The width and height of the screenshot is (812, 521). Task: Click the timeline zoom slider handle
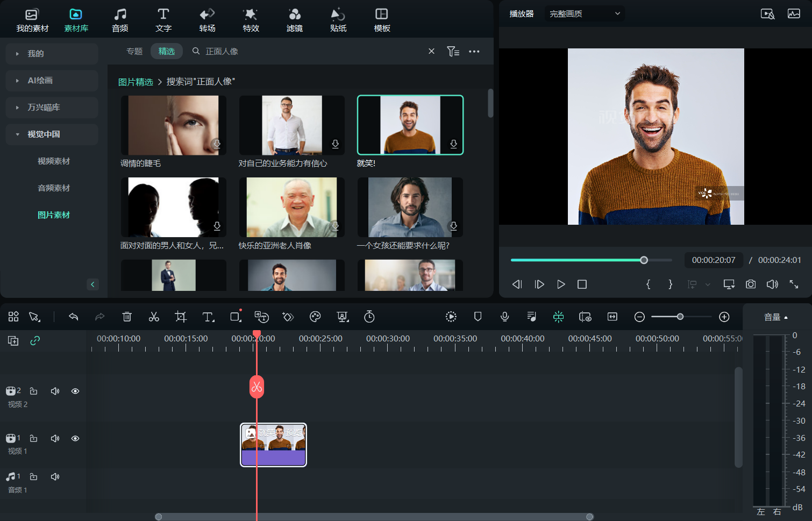680,317
